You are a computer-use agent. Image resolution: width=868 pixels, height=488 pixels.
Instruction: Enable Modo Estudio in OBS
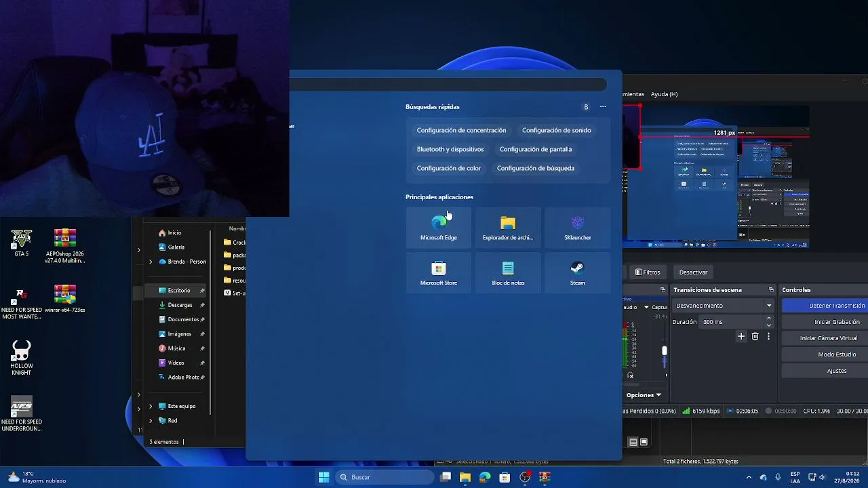click(825, 354)
